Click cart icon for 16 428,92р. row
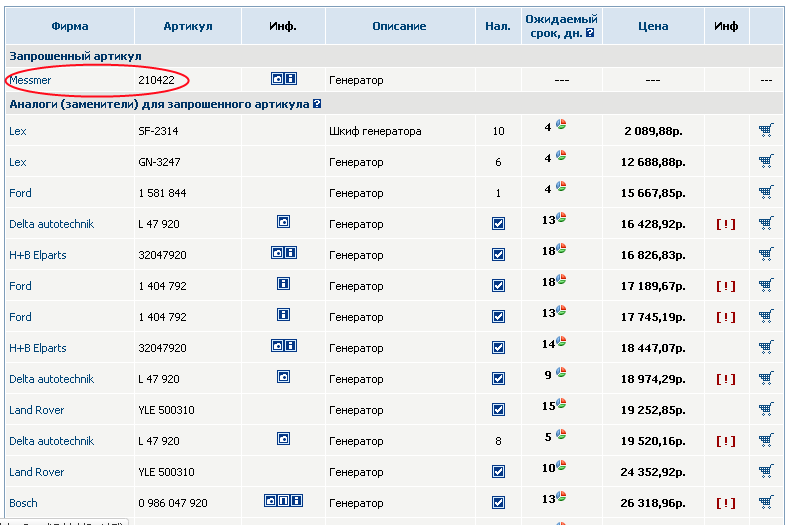The width and height of the screenshot is (795, 525). (x=766, y=223)
